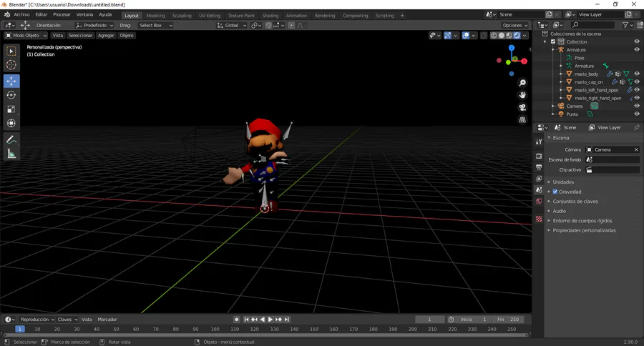Screen dimensions: 644x346
Task: Open the Agregar menu in viewport
Action: 106,35
